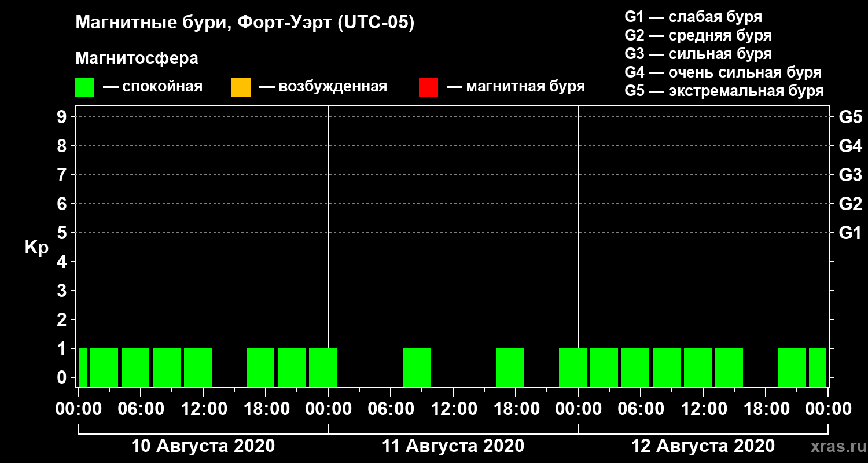Click the Kp axis value '3'
The image size is (868, 463).
pos(63,291)
